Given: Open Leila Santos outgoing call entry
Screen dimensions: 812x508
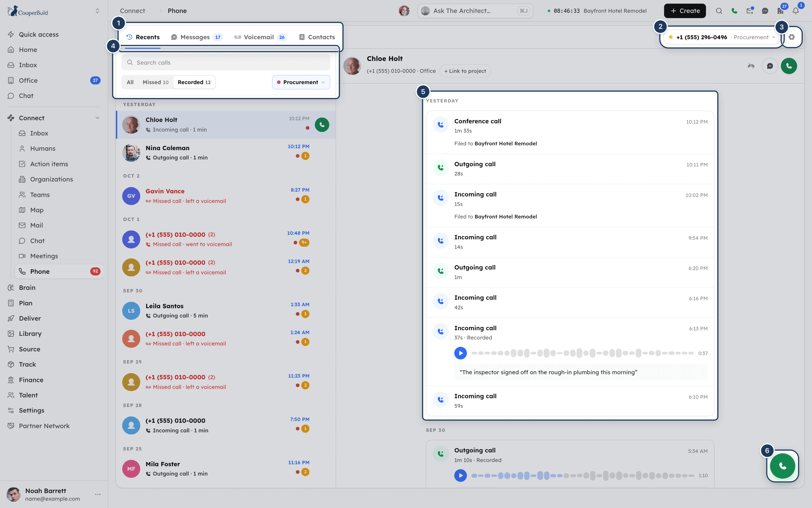Looking at the screenshot, I should pos(226,310).
